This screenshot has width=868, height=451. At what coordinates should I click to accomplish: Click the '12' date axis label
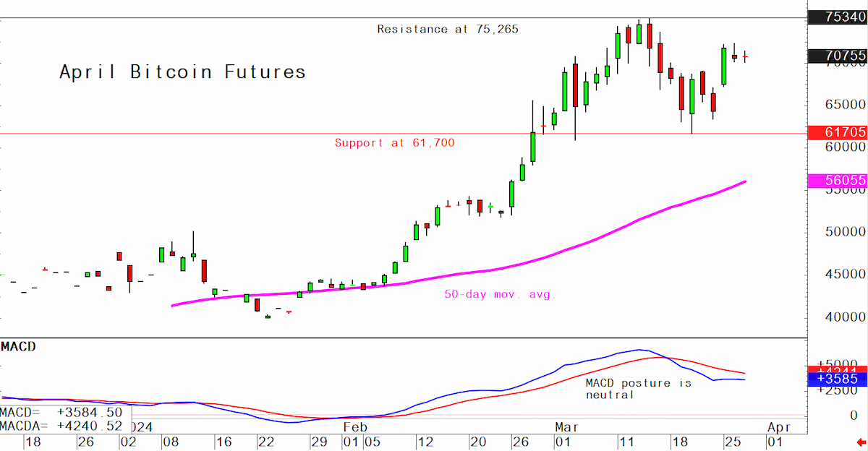pos(425,441)
